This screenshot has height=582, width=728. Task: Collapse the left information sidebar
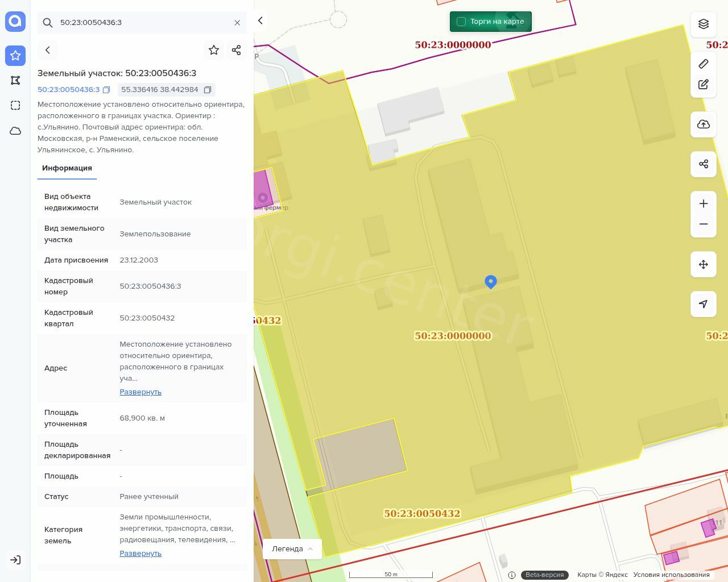click(x=260, y=20)
